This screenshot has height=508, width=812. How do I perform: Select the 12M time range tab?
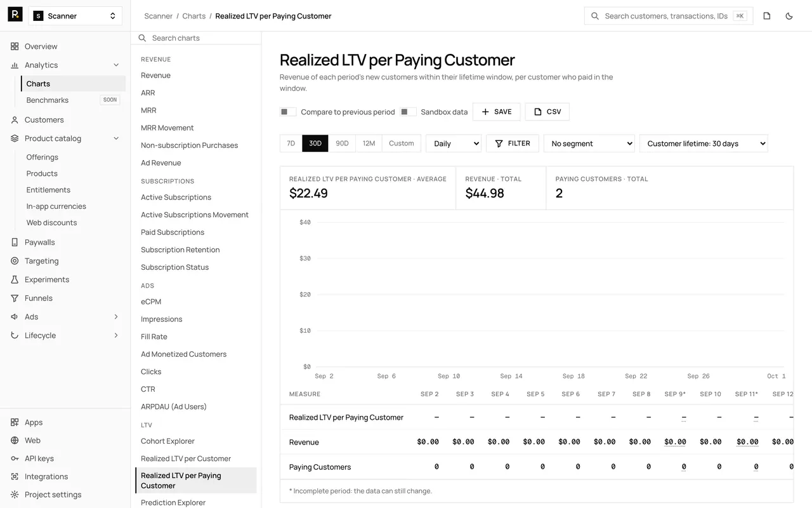click(x=369, y=144)
